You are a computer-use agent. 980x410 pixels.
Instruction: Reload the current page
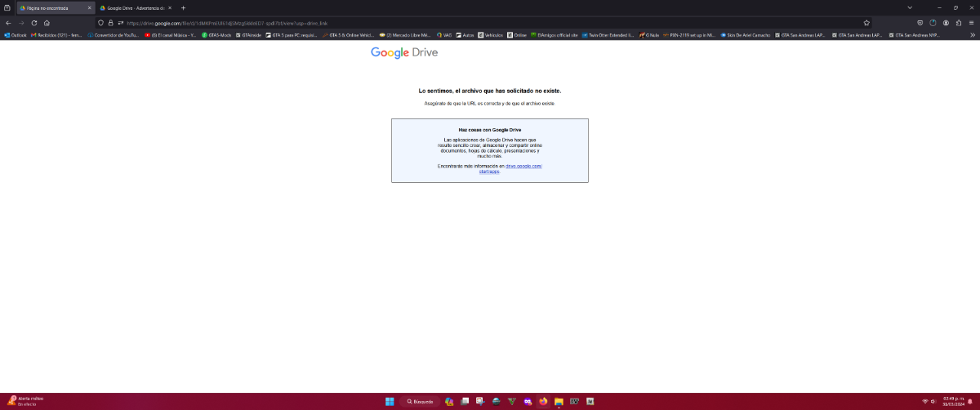tap(34, 23)
